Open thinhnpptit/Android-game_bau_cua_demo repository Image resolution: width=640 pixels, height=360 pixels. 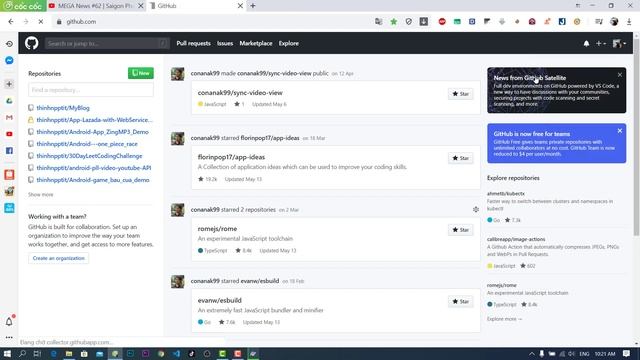pos(93,180)
